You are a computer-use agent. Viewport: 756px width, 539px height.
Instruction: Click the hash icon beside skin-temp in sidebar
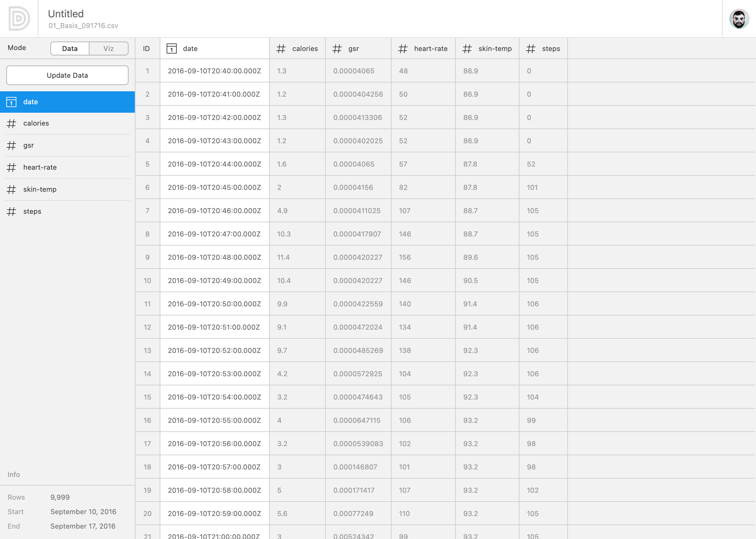[11, 190]
